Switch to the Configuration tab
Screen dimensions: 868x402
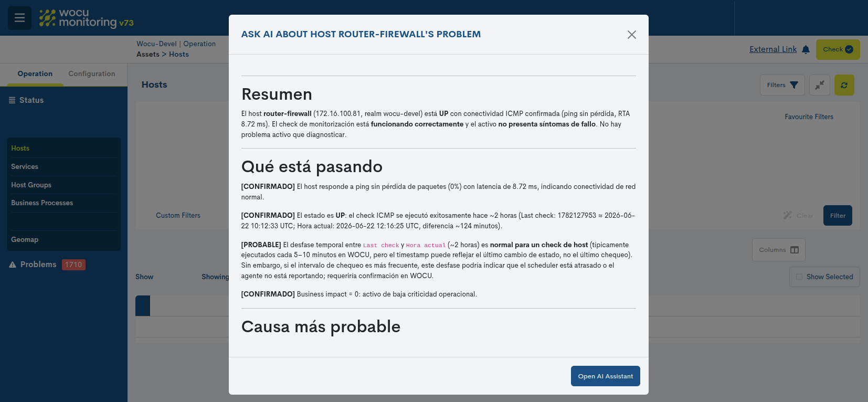click(x=91, y=73)
